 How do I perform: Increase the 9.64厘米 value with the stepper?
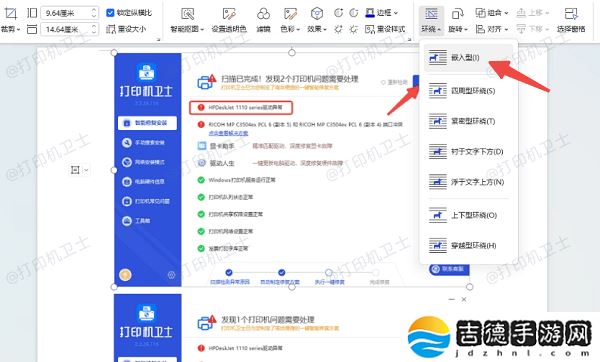pyautogui.click(x=94, y=10)
